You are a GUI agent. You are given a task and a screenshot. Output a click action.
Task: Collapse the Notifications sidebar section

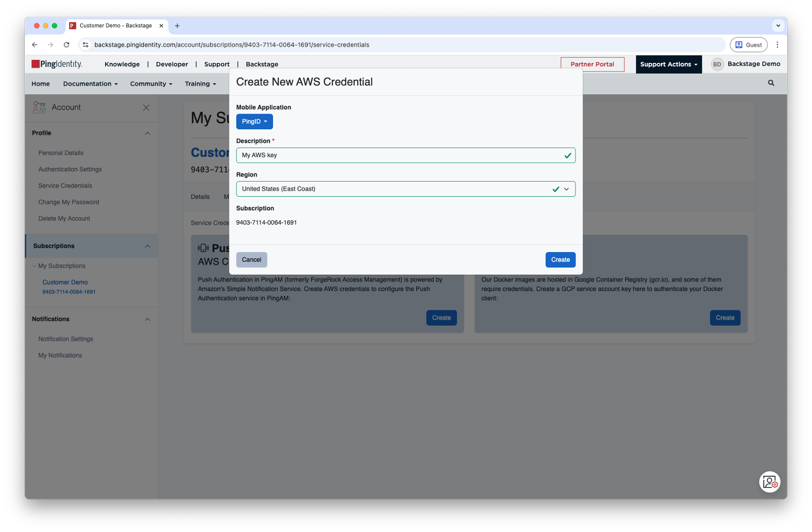point(147,320)
